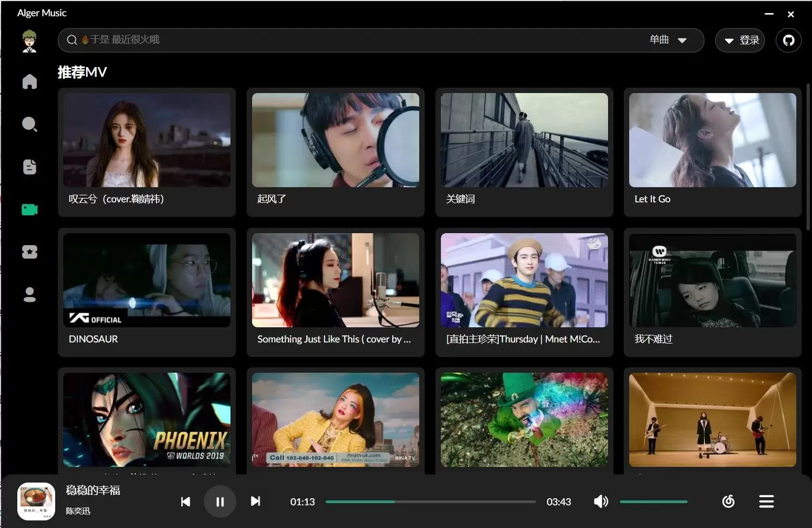
Task: Play the DINOSAUR MV thumbnail
Action: click(x=147, y=280)
